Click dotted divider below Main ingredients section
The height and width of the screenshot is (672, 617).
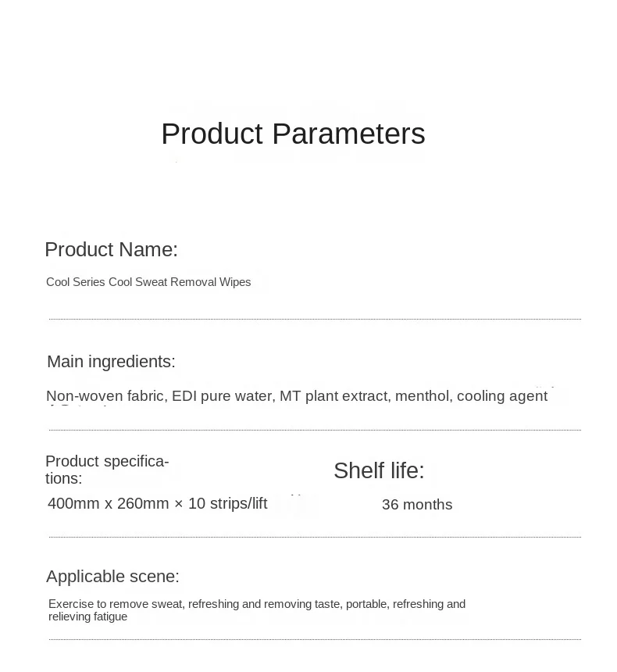[x=315, y=430]
